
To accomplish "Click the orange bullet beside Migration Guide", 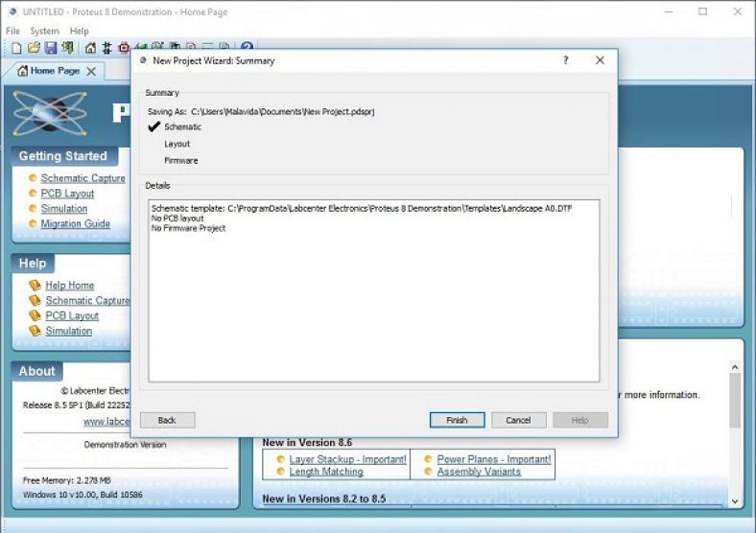I will (33, 223).
